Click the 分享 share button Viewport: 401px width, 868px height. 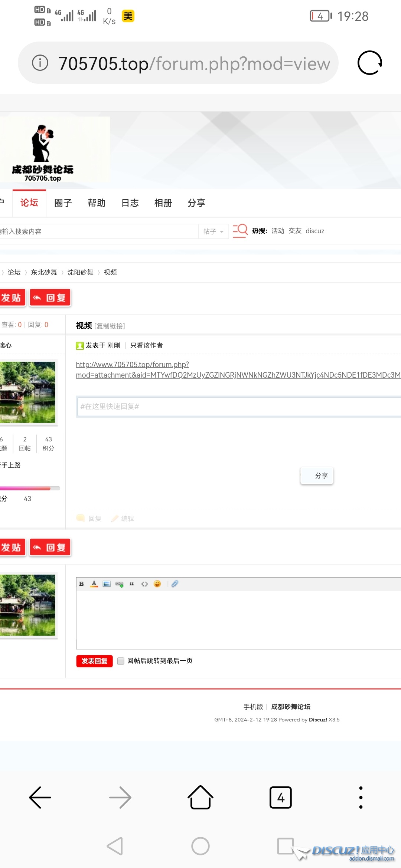pos(317,476)
